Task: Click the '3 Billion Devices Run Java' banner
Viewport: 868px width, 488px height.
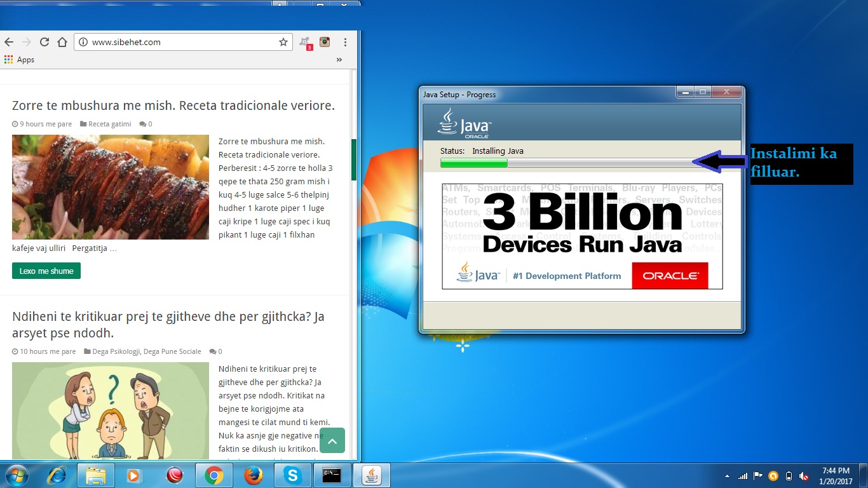Action: pos(583,236)
